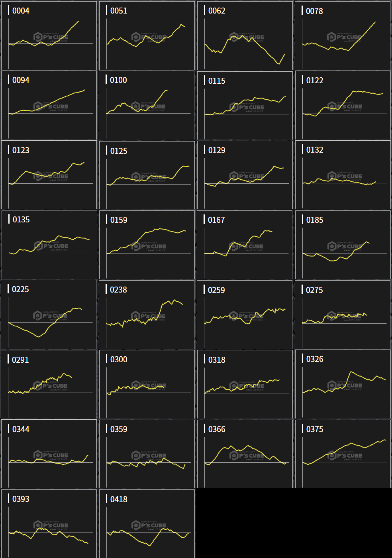Open chart 0393 in the bottom row
392x558 pixels.
point(49,524)
